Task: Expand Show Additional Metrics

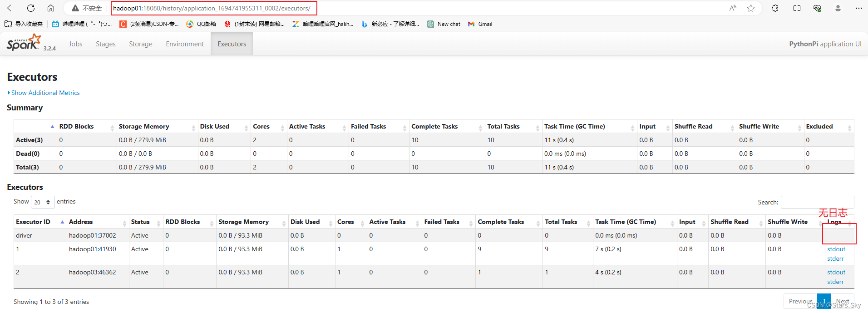Action: point(45,93)
